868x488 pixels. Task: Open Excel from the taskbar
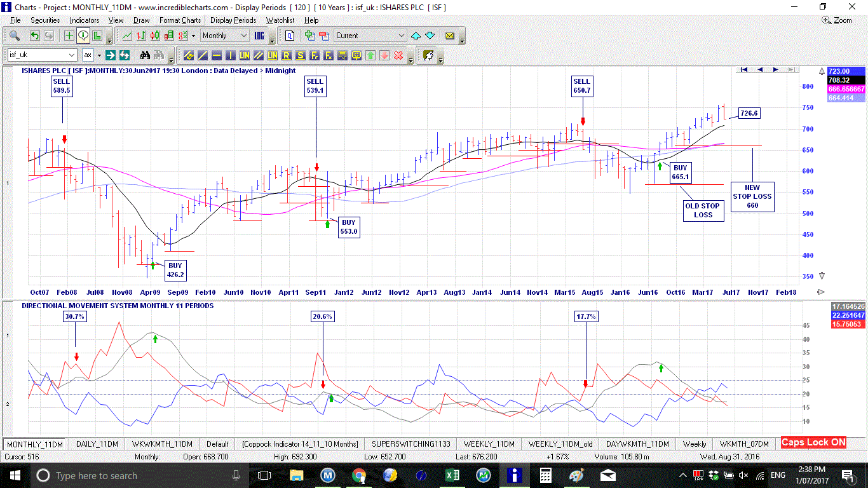coord(452,475)
